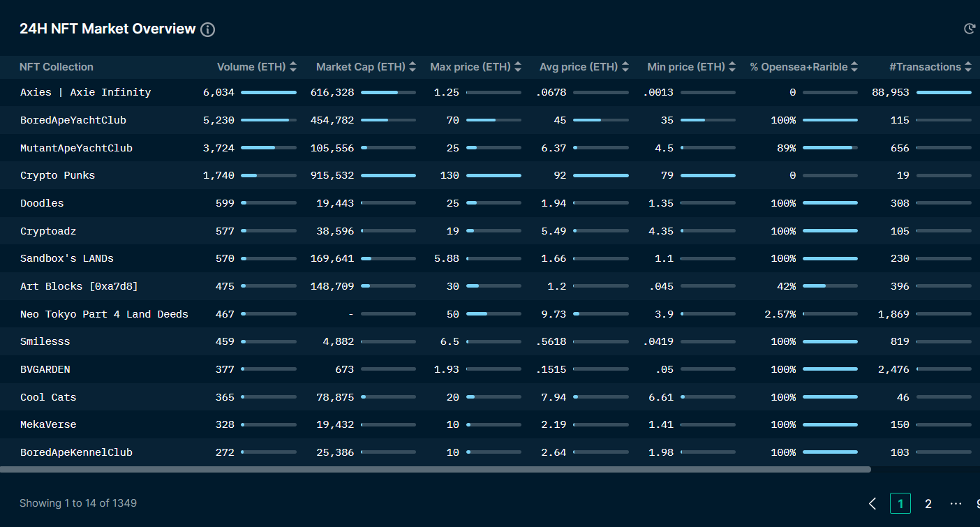
Task: Select the Cool Cats collection
Action: click(x=48, y=397)
